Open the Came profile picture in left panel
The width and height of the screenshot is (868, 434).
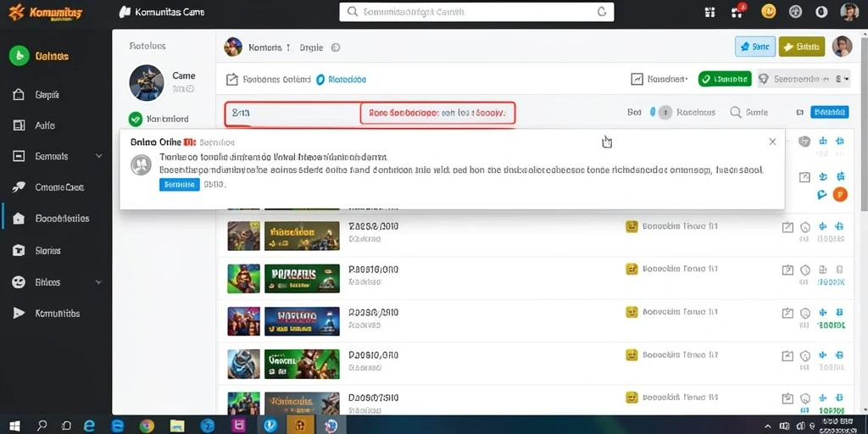[x=147, y=82]
